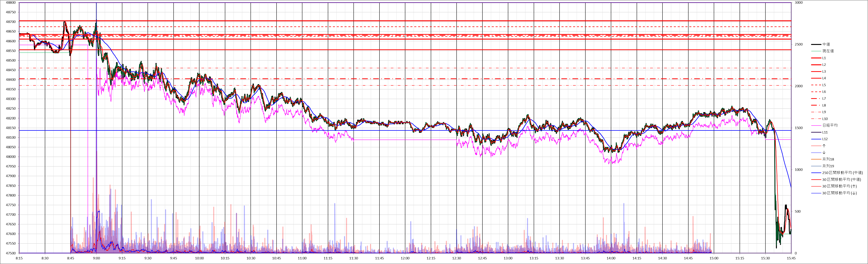Select 30区間移動平均 (中値) legend entry
Image resolution: width=868 pixels, height=264 pixels.
point(841,180)
